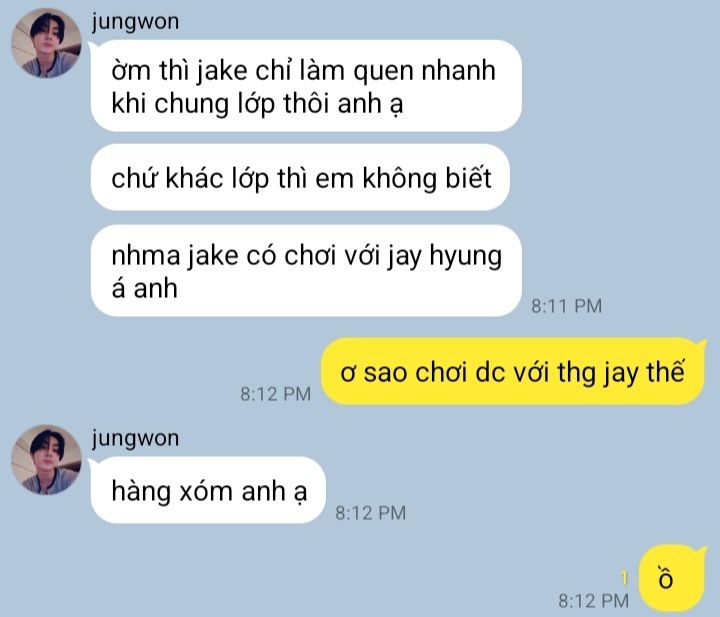The image size is (720, 617).
Task: Click the jungwon name above 'hàng xóm anh ạ'
Action: coord(135,438)
